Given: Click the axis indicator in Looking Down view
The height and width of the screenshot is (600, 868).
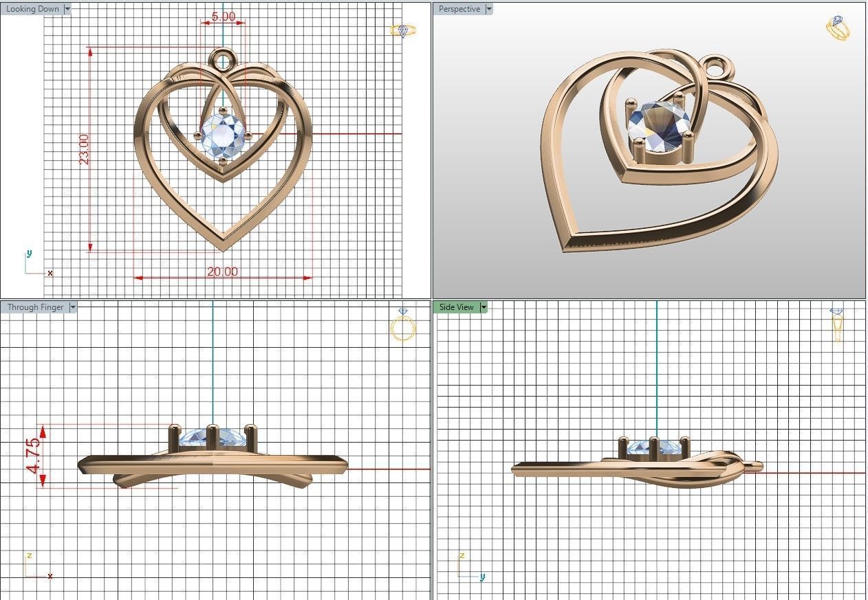Looking at the screenshot, I should (38, 263).
